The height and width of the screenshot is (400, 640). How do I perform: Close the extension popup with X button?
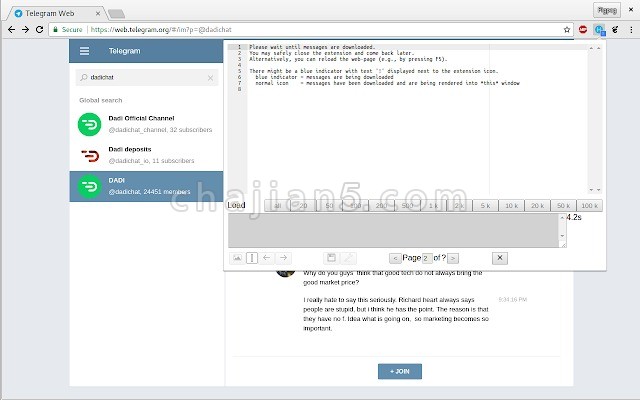click(500, 258)
